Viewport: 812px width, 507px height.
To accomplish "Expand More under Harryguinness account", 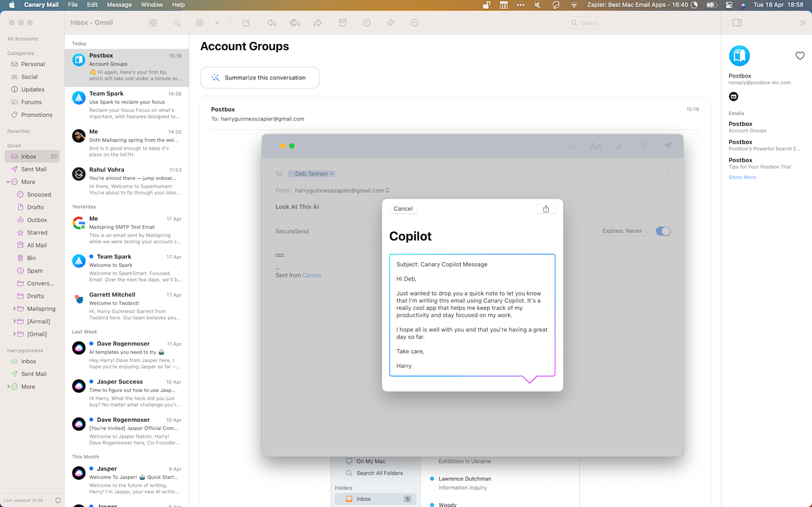I will pos(8,386).
